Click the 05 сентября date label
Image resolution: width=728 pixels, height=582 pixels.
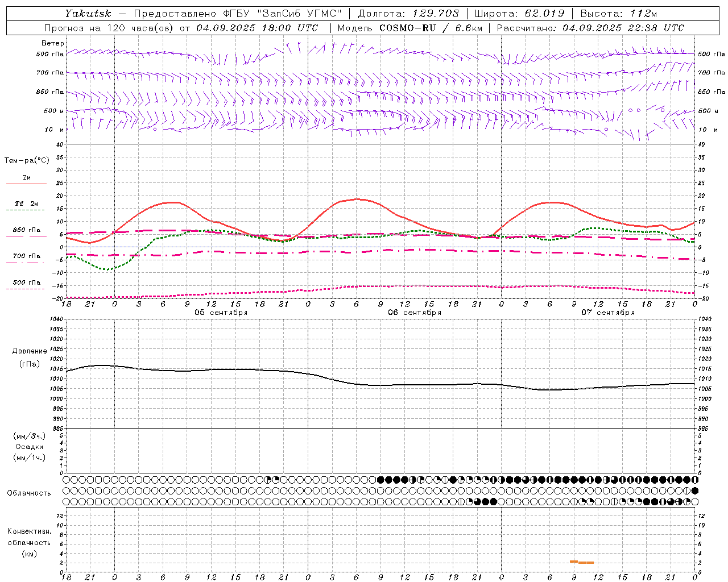[x=221, y=313]
